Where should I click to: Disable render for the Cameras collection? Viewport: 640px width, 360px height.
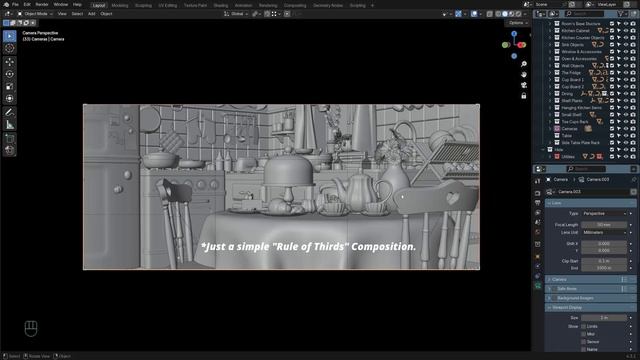[x=633, y=129]
